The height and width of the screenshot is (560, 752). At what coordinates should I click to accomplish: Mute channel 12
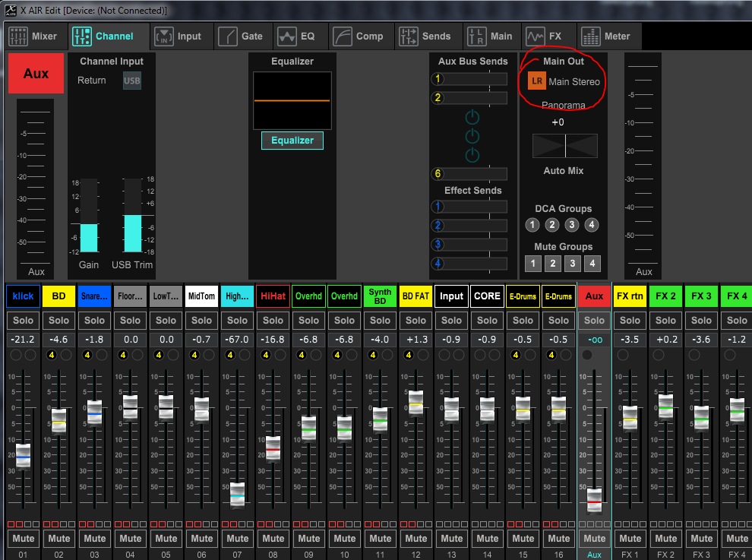[x=415, y=539]
